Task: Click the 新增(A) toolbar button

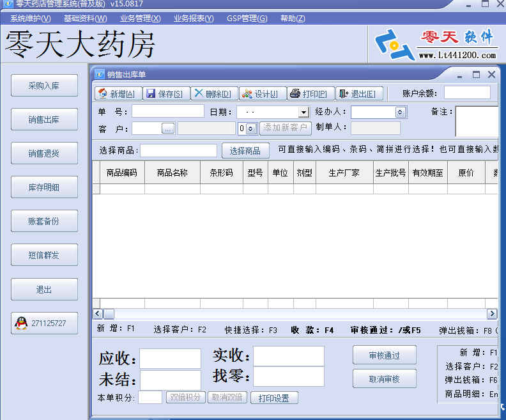Action: point(118,93)
